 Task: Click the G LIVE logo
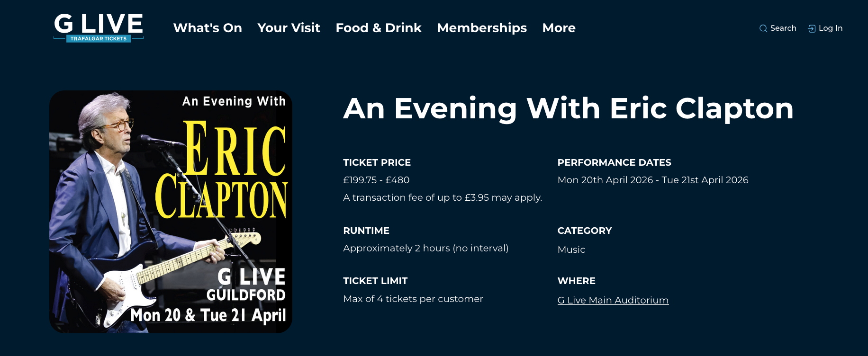[99, 23]
